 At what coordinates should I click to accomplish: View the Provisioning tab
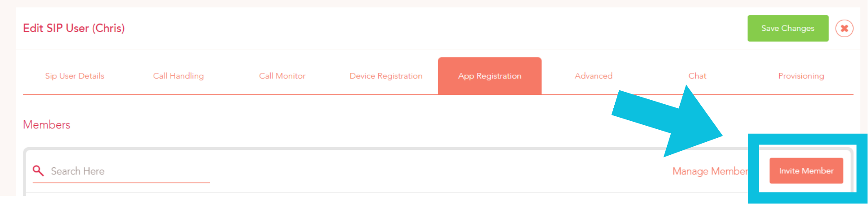point(801,76)
